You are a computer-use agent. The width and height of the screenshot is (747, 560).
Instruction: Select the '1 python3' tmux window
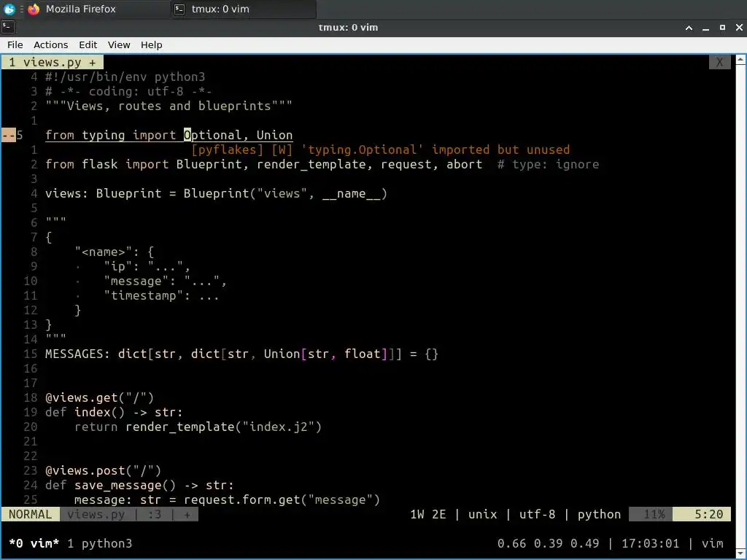click(x=99, y=543)
